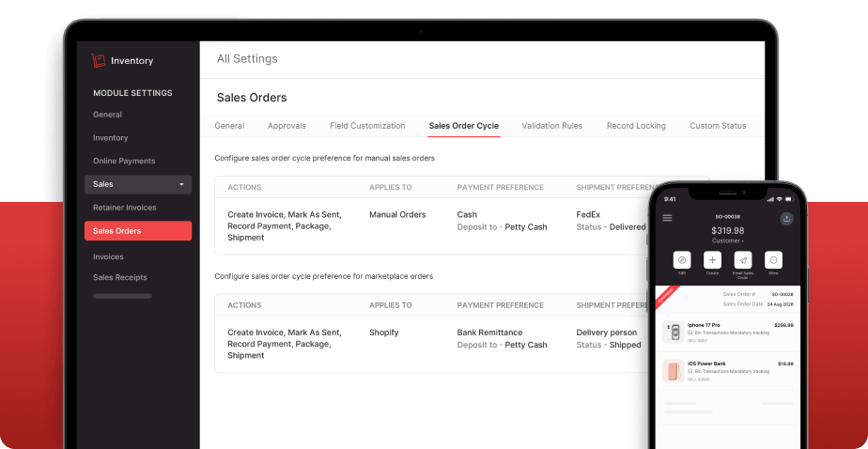Viewport: 868px width, 449px height.
Task: Click the actions list in Shopify row
Action: coord(285,344)
